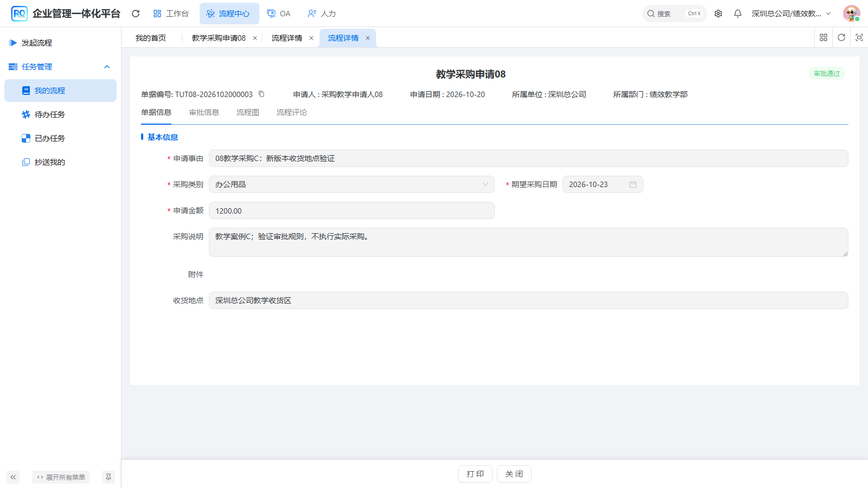Open the 深圳总公司 organization switcher dropdown
Viewport: 868px width, 488px height.
pos(792,14)
